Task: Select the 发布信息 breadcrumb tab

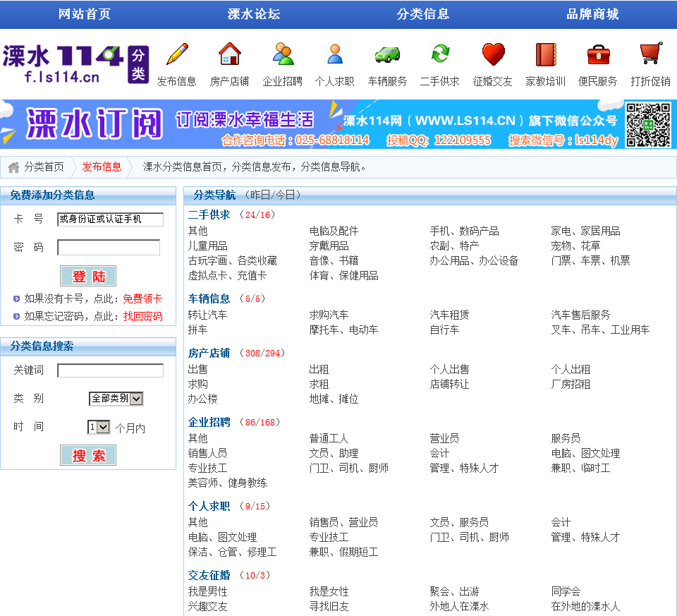Action: pyautogui.click(x=102, y=167)
